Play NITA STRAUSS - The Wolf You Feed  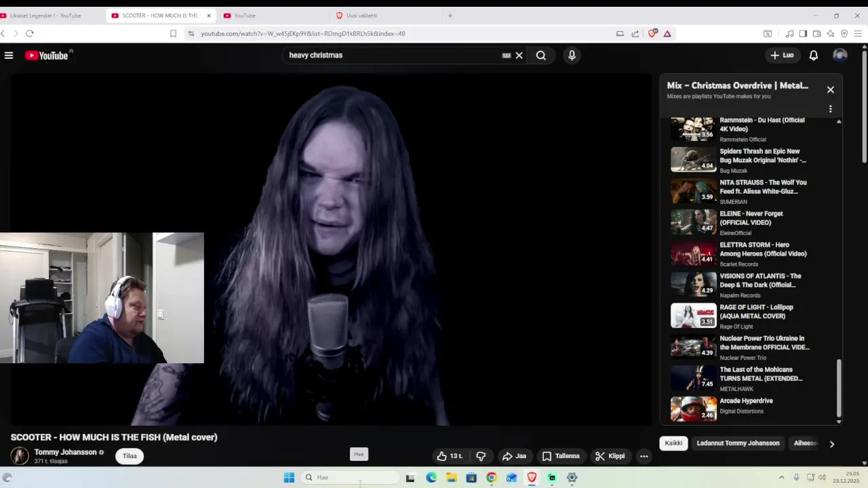[x=741, y=191]
